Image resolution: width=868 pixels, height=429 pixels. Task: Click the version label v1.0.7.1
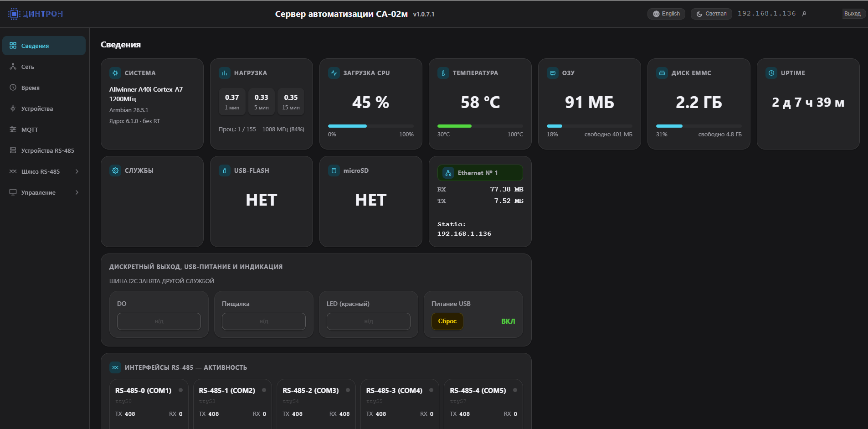(x=424, y=15)
